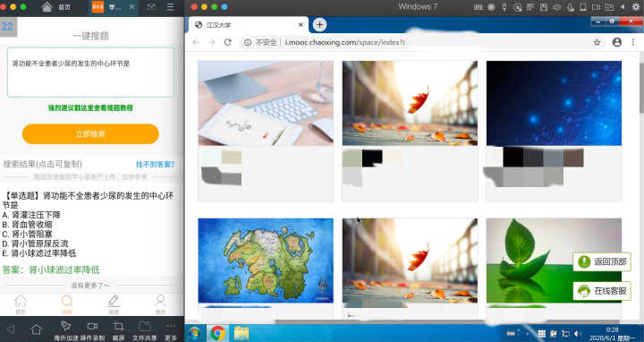Image resolution: width=644 pixels, height=342 pixels.
Task: Select option B. 肾血管收缩
Action: click(27, 225)
